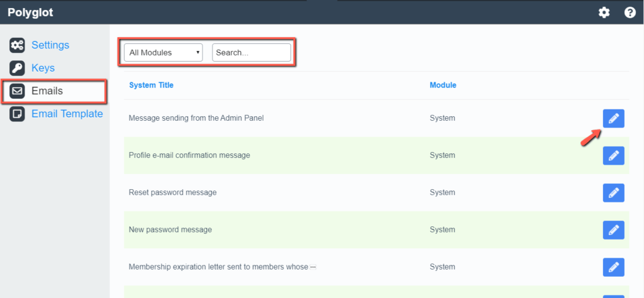Expand the All Modules dropdown
The width and height of the screenshot is (644, 298).
(x=163, y=53)
